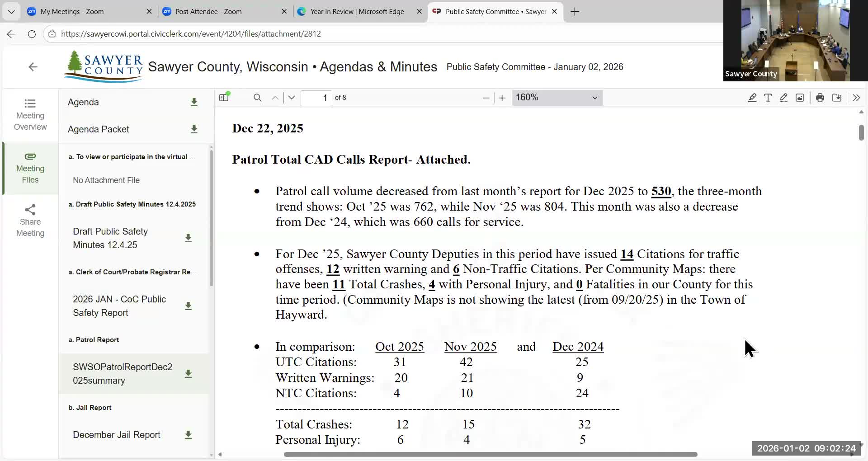Select the Public Safety Committee tab
Screen dimensions: 868x461
495,12
